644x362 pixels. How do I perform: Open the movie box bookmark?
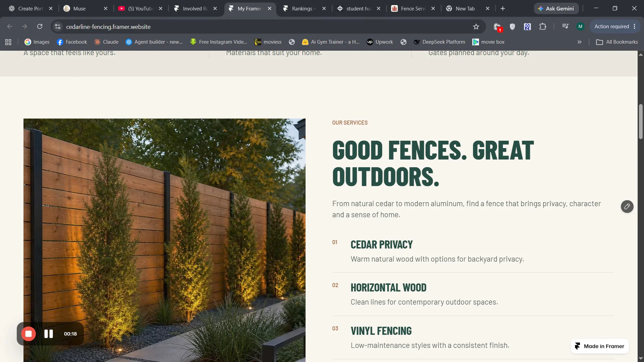[488, 42]
